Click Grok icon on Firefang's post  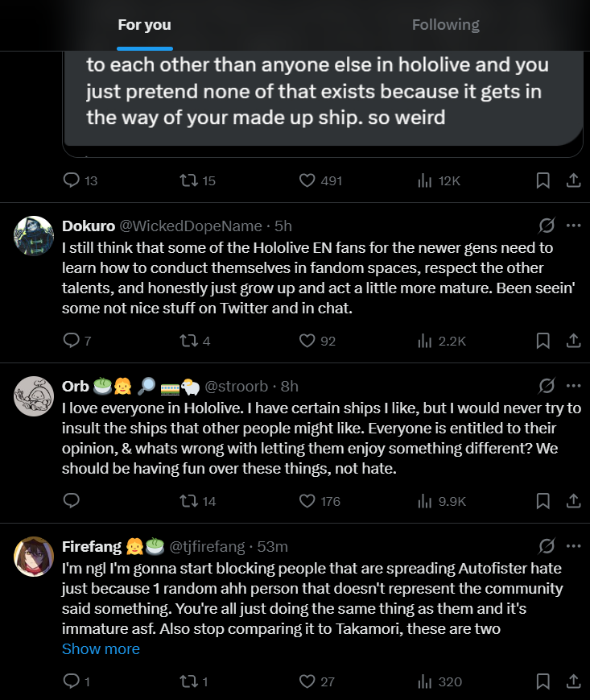click(x=547, y=546)
